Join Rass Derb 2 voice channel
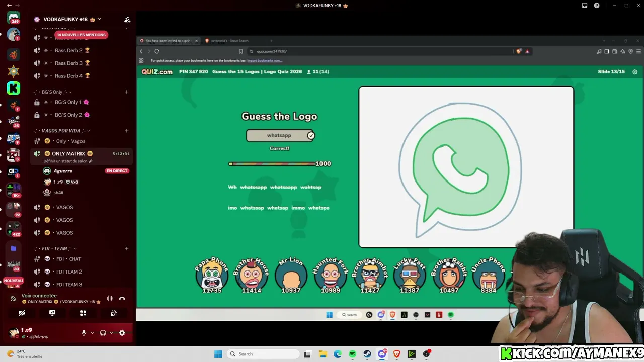 (x=82, y=50)
